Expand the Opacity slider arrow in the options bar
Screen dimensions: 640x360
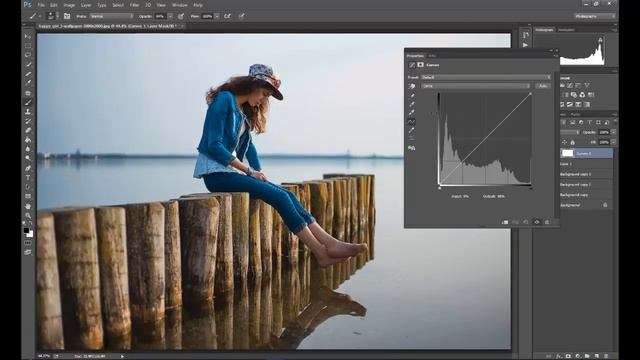coord(170,16)
